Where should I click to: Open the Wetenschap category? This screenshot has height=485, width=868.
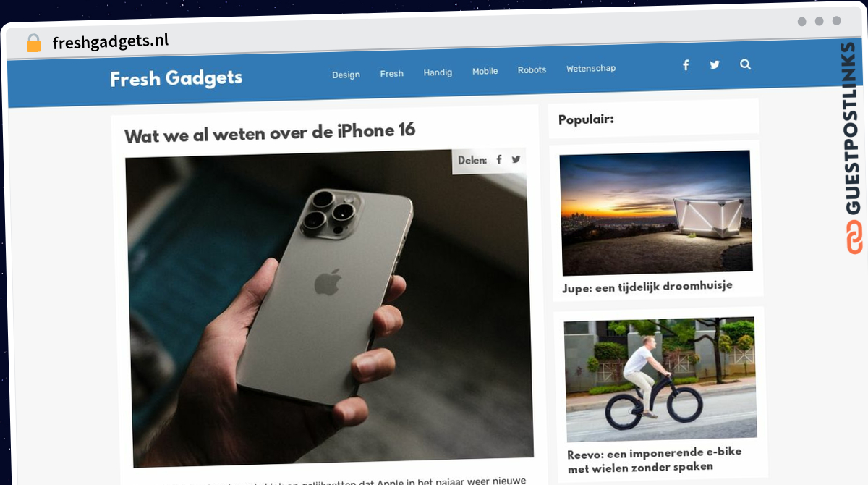(591, 69)
